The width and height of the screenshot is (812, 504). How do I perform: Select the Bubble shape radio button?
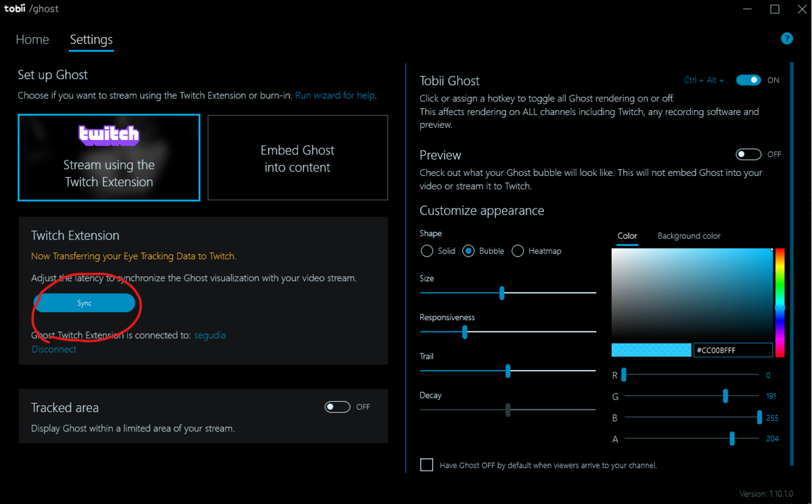468,251
